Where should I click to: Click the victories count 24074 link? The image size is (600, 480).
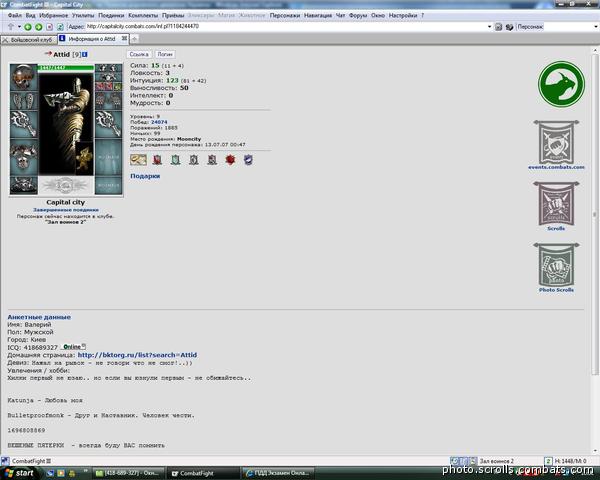(x=159, y=122)
